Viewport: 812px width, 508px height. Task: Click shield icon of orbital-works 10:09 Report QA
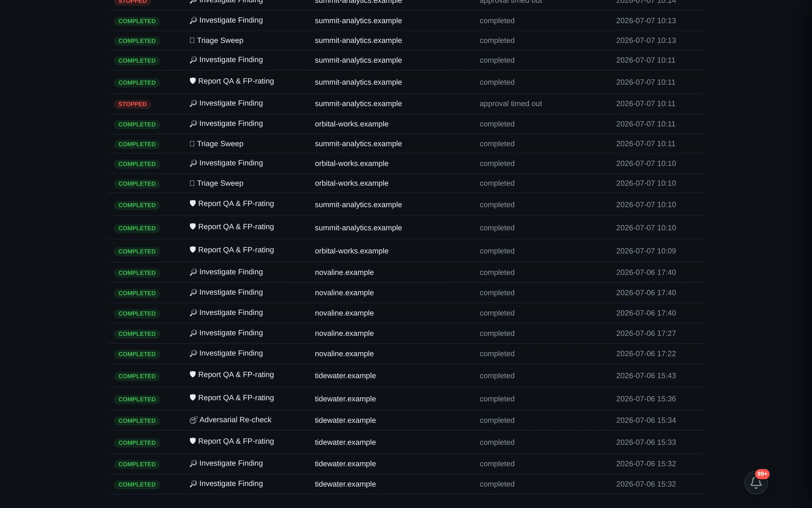(x=193, y=250)
